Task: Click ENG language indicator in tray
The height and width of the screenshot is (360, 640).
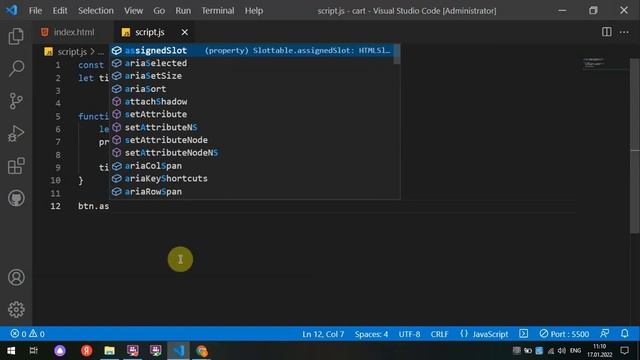Action: (576, 351)
